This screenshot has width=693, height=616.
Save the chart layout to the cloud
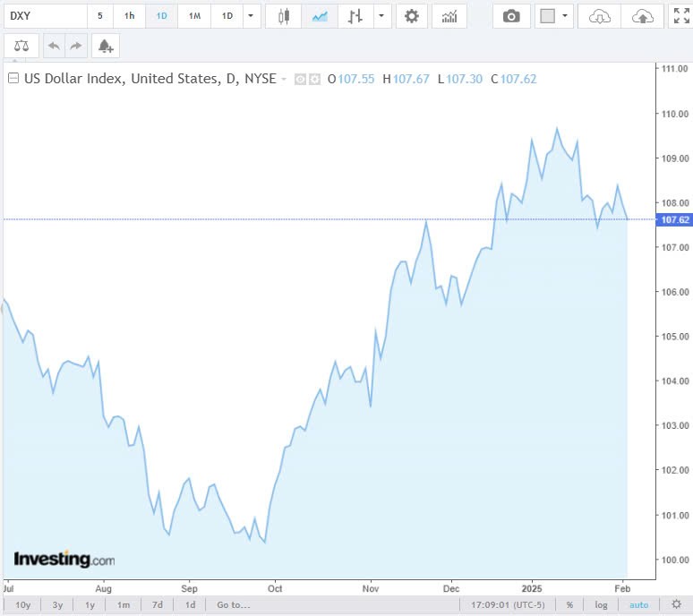[642, 16]
